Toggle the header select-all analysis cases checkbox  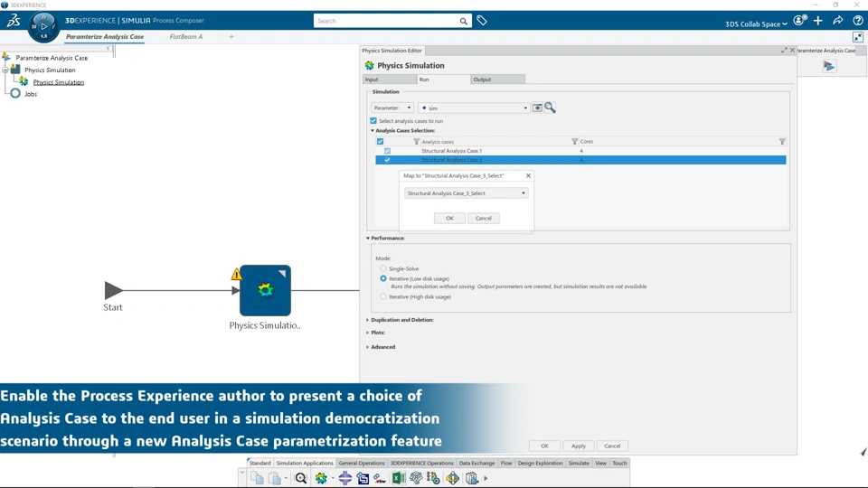tap(380, 142)
